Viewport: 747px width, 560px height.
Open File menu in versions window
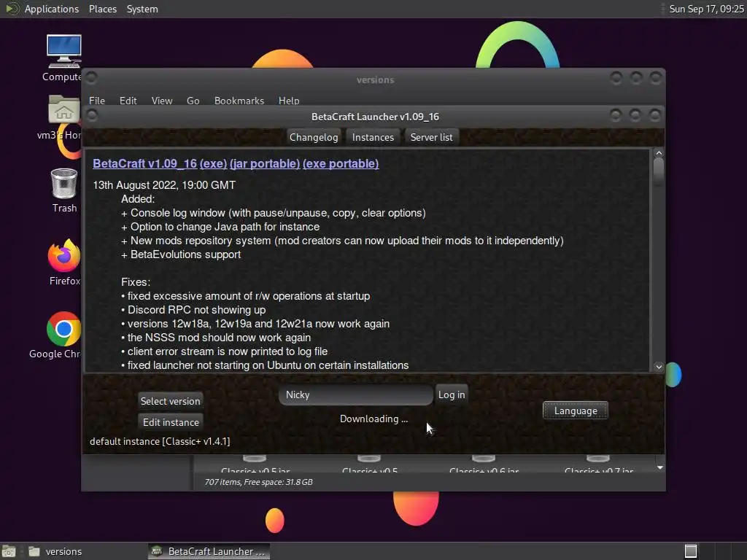[x=97, y=101]
